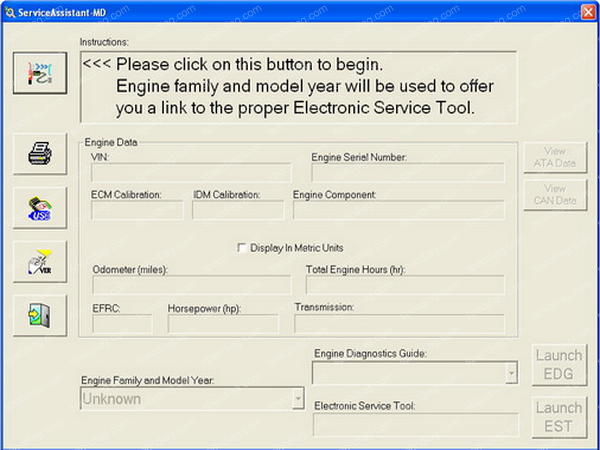
Task: Click the ServiceAssistant-MD title bar icon
Action: [x=11, y=10]
